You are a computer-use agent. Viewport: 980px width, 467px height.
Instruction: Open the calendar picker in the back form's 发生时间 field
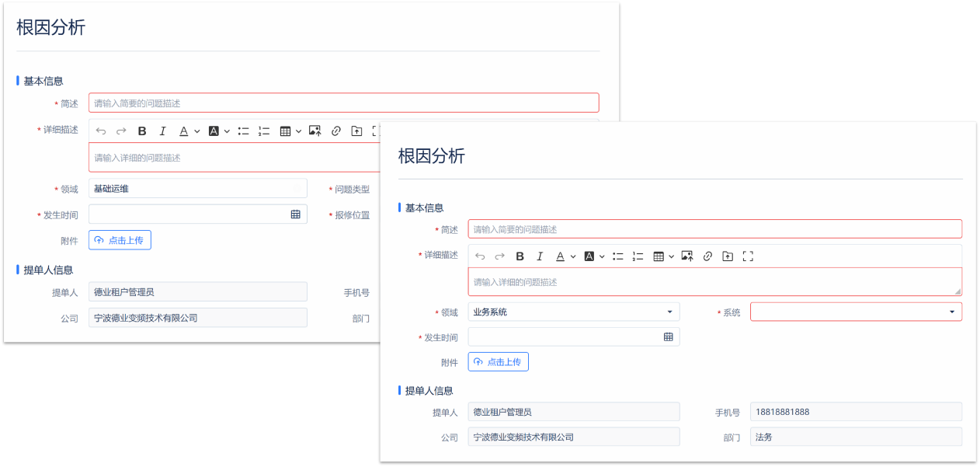click(296, 214)
